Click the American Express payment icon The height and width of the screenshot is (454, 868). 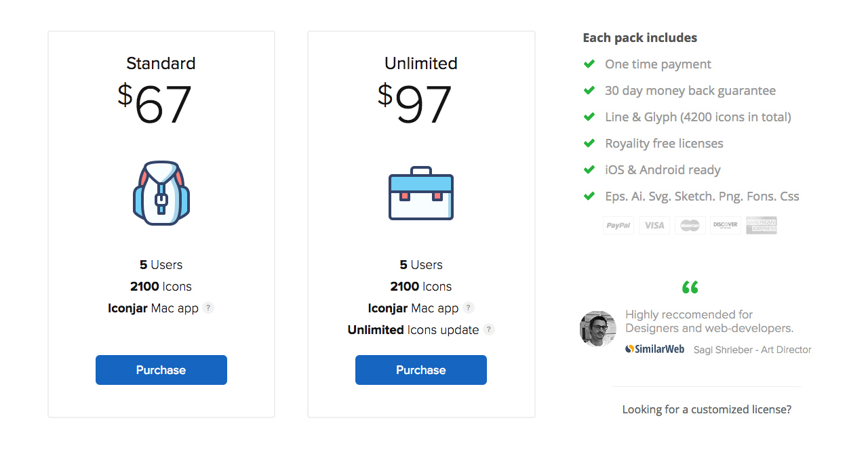coord(762,226)
